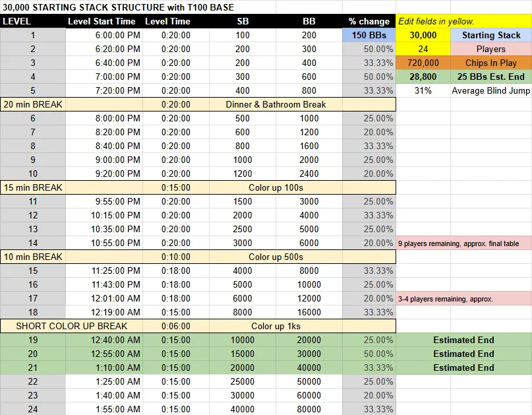Viewport: 532px width, 415px height.
Task: Select the 'Chips In Play' label cell
Action: coord(491,63)
